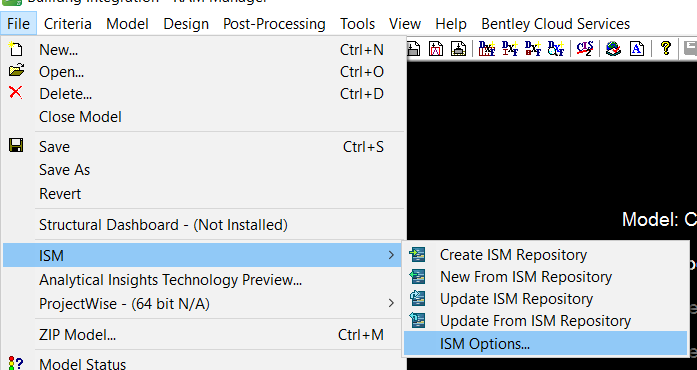The width and height of the screenshot is (697, 370).
Task: Click the yellow question mark help icon
Action: pyautogui.click(x=666, y=48)
